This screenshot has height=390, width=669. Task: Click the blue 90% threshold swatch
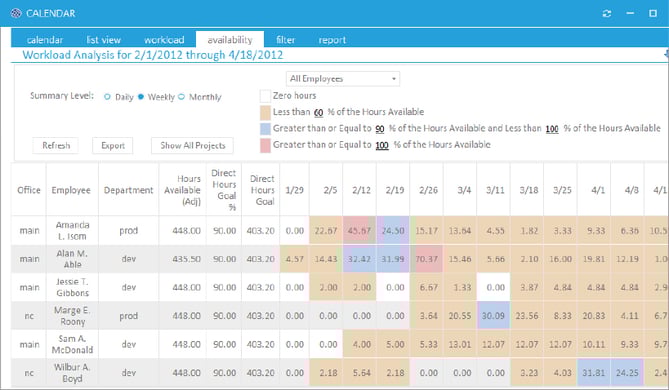265,129
